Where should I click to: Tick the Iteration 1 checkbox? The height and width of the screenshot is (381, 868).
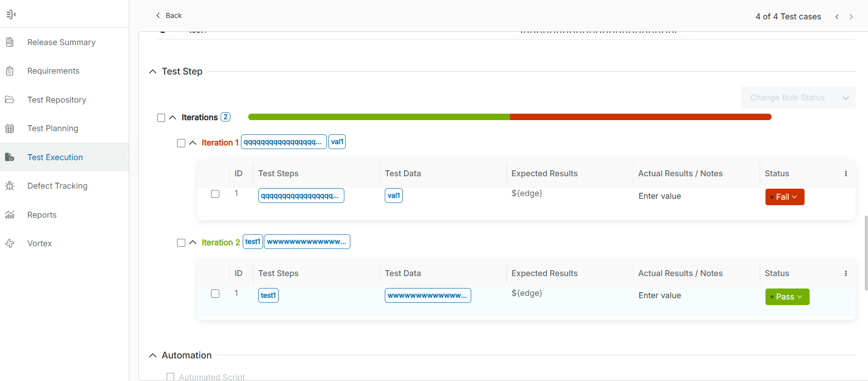coord(181,143)
